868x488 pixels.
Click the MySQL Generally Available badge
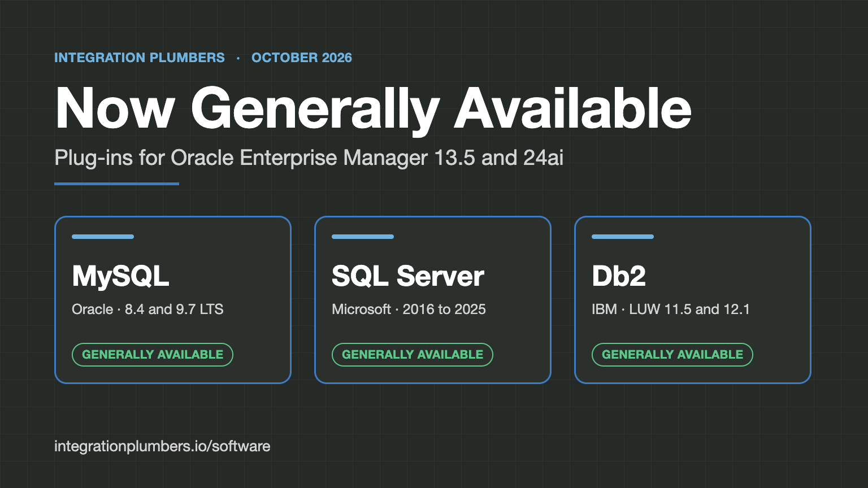153,355
